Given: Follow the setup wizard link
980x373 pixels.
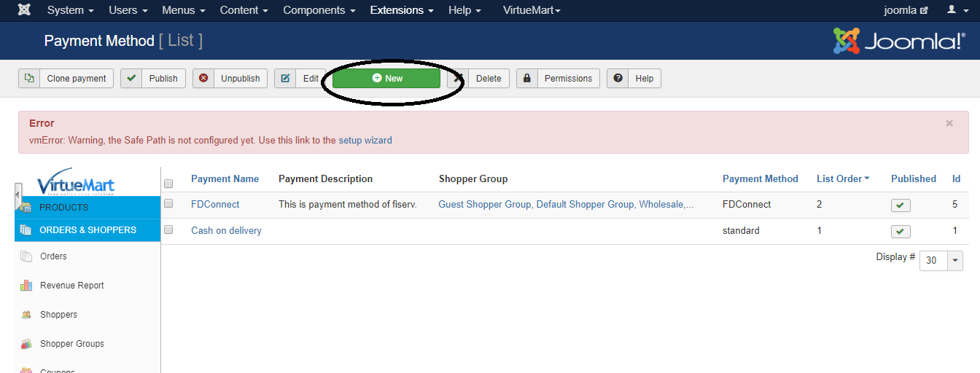Looking at the screenshot, I should (365, 141).
